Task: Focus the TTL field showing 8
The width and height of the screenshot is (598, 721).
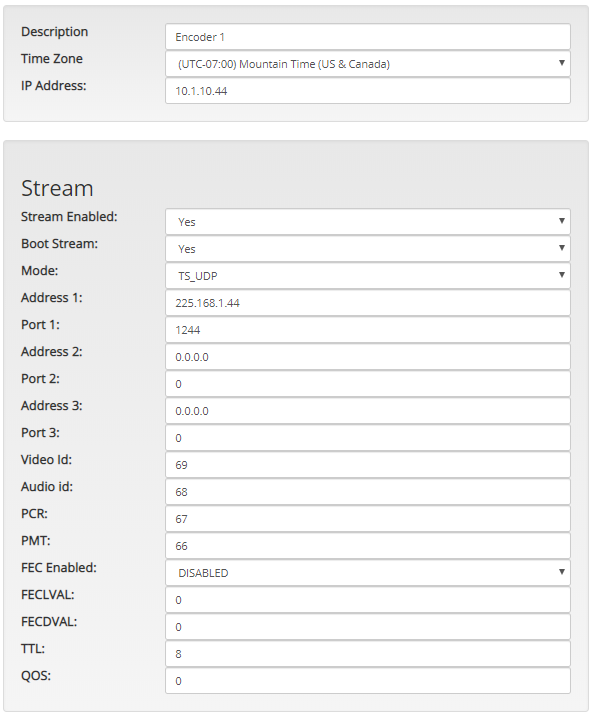Action: coord(368,654)
